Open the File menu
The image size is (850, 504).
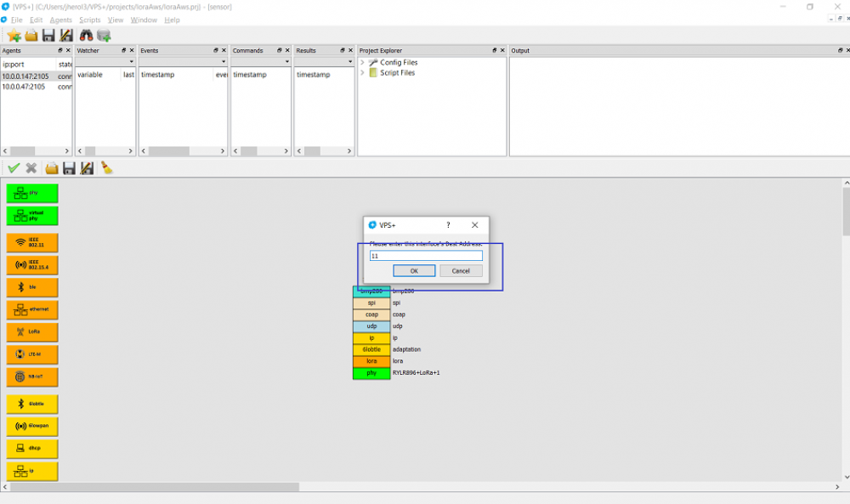click(17, 20)
